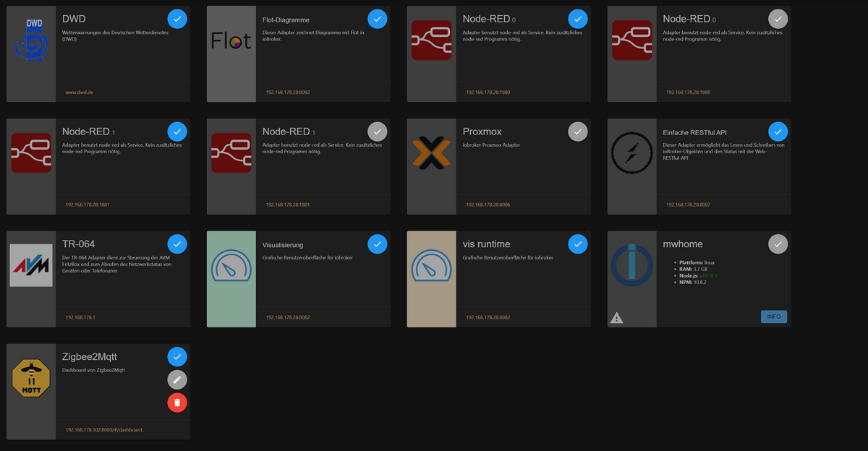
Task: Click the "Dashboard von Zigbee2Mqtt" description
Action: tap(94, 370)
